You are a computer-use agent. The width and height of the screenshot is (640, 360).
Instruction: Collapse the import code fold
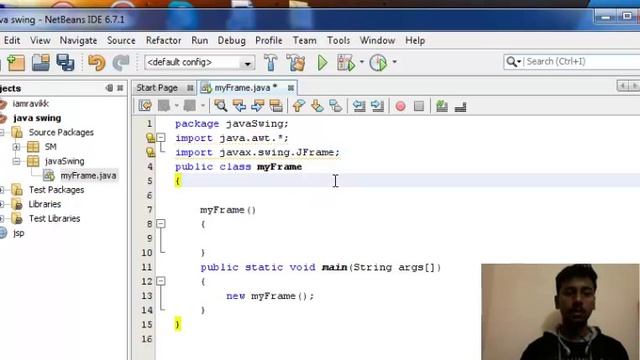[161, 138]
